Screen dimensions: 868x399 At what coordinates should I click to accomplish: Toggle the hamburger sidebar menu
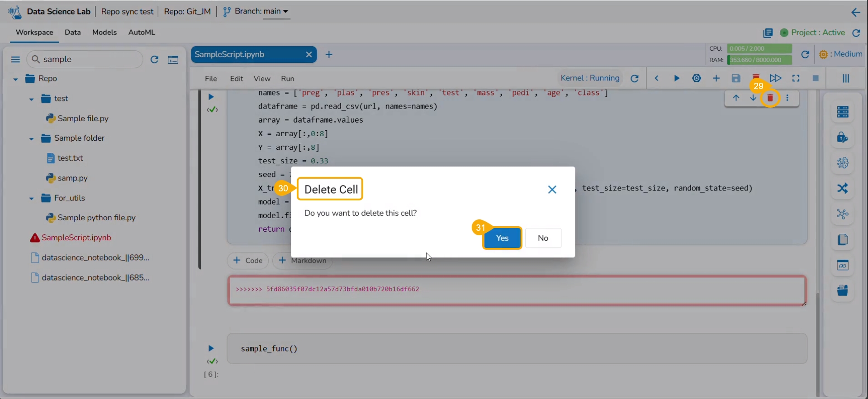click(x=15, y=59)
